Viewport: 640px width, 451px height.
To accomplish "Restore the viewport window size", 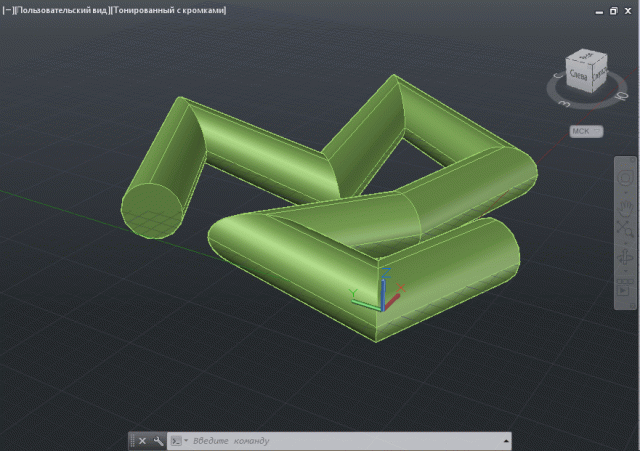I will (613, 11).
